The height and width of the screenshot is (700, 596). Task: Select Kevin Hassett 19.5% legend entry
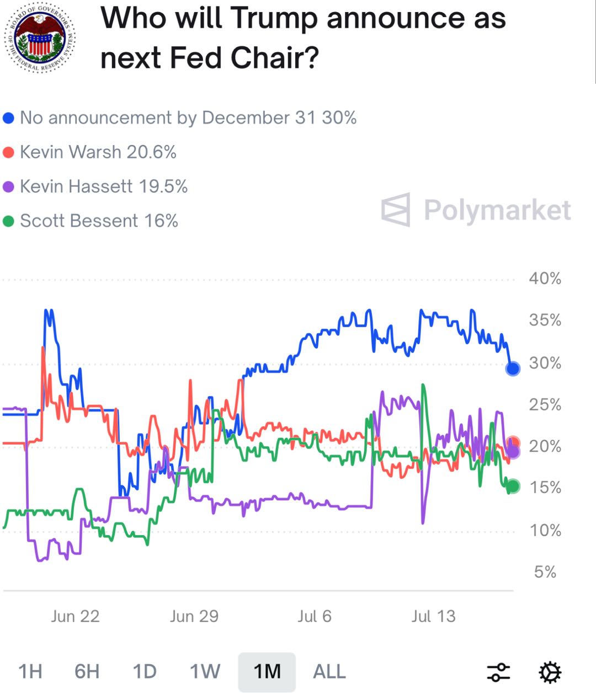point(95,186)
